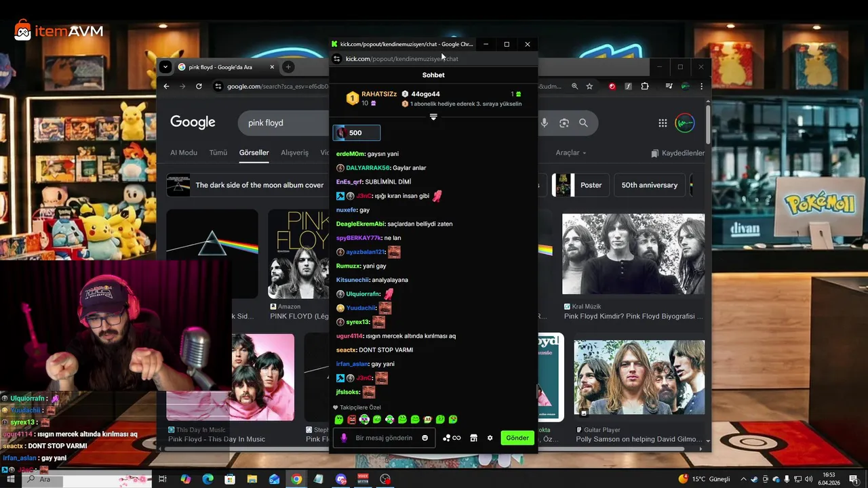Open the Chrome extensions puzzle icon
The image size is (868, 488).
point(645,86)
